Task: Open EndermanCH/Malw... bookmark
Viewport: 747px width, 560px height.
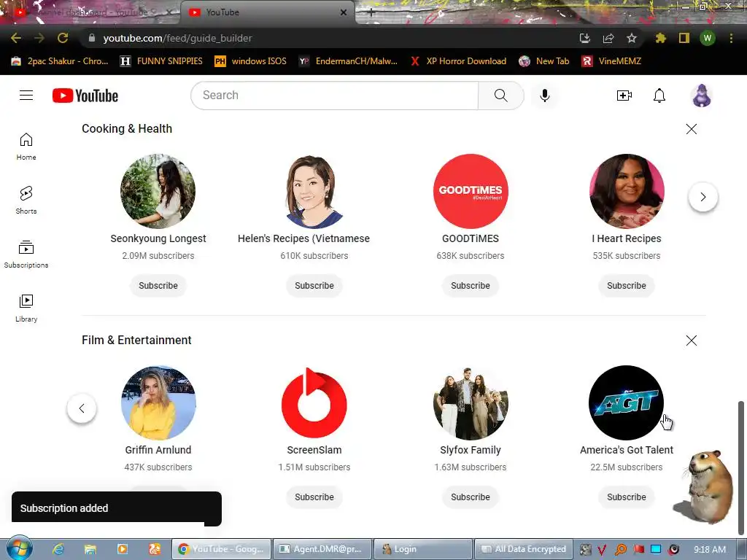Action: click(348, 61)
